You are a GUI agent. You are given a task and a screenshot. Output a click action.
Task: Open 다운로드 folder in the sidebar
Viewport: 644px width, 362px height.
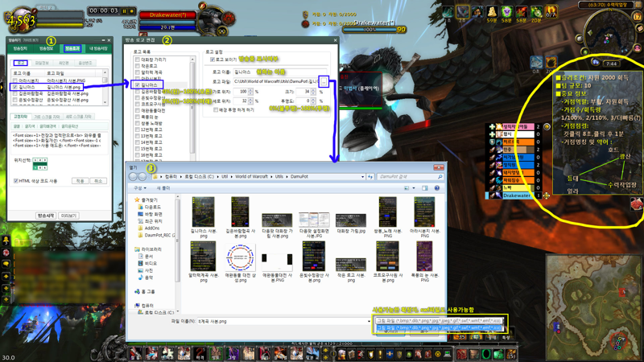[150, 208]
